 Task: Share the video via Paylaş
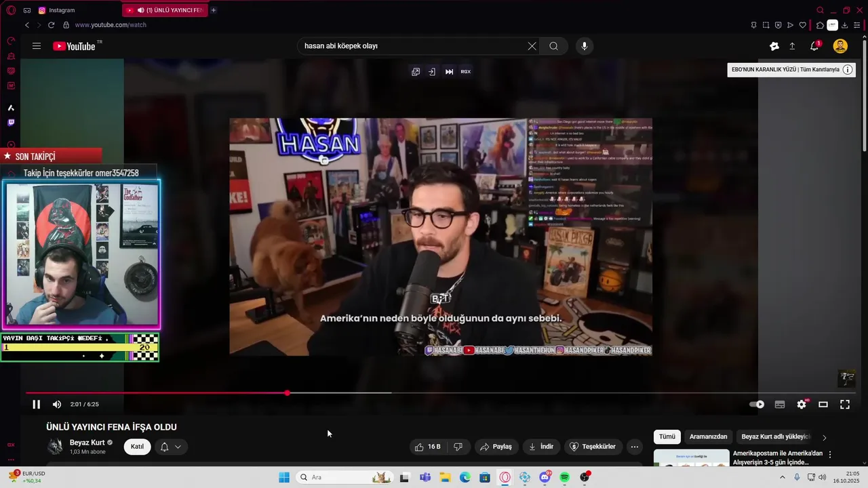click(x=496, y=447)
